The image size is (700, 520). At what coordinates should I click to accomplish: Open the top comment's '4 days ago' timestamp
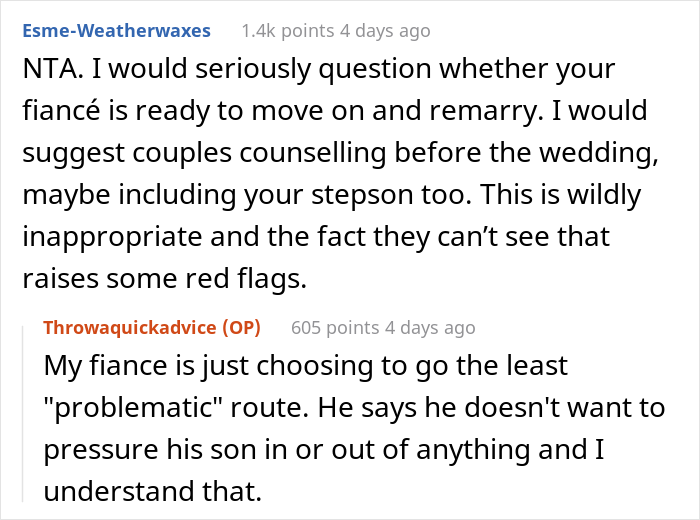pyautogui.click(x=385, y=31)
